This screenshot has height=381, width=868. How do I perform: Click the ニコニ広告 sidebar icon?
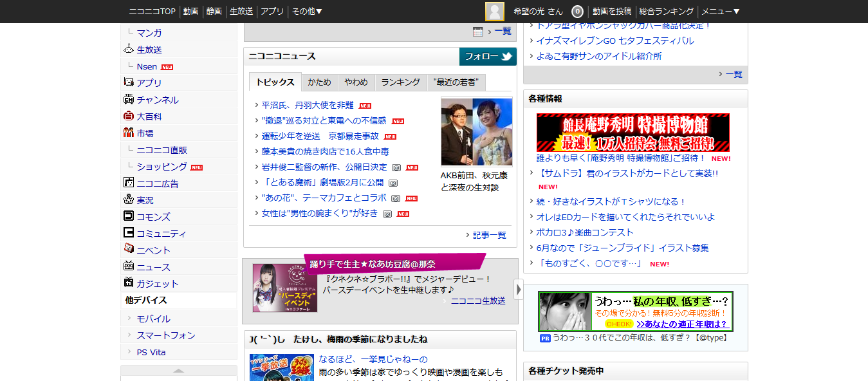point(128,183)
